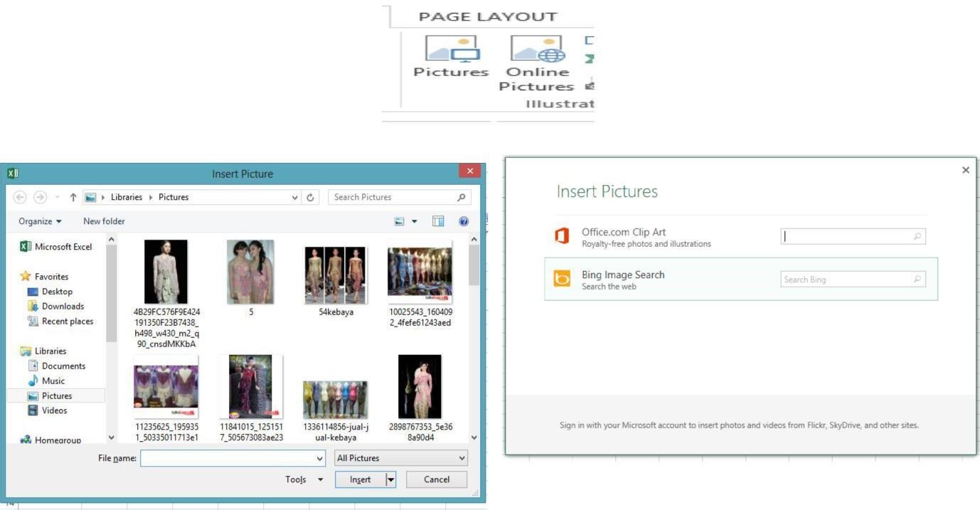Open the address bar history dropdown

tap(295, 197)
